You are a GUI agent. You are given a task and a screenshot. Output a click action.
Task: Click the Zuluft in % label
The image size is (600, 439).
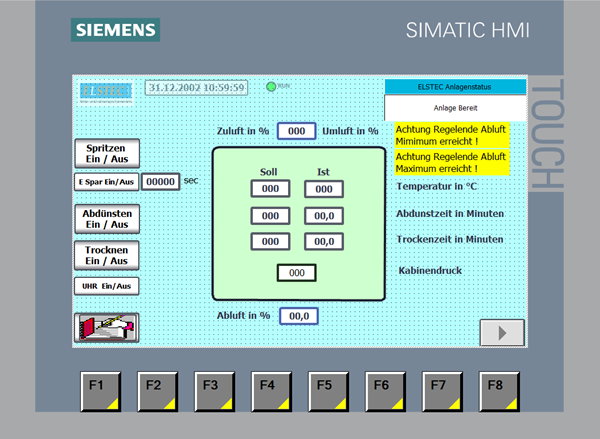(x=243, y=131)
